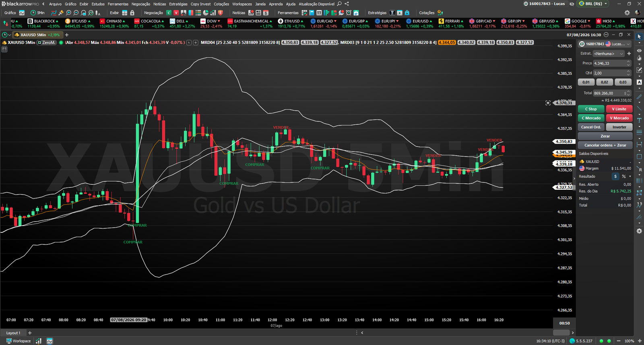Toggle the eye visibility tool in sidebar
Viewport: 644px width, 345px height.
pyautogui.click(x=639, y=51)
